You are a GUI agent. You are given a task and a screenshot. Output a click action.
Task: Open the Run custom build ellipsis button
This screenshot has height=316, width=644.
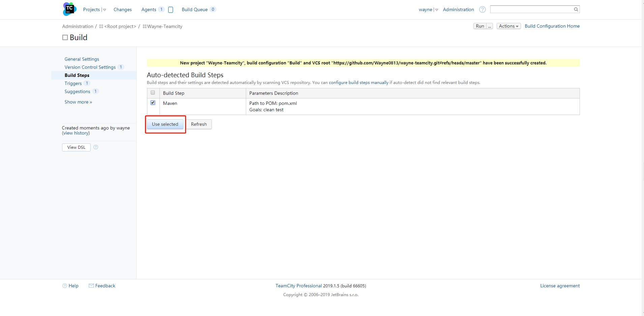pyautogui.click(x=490, y=26)
